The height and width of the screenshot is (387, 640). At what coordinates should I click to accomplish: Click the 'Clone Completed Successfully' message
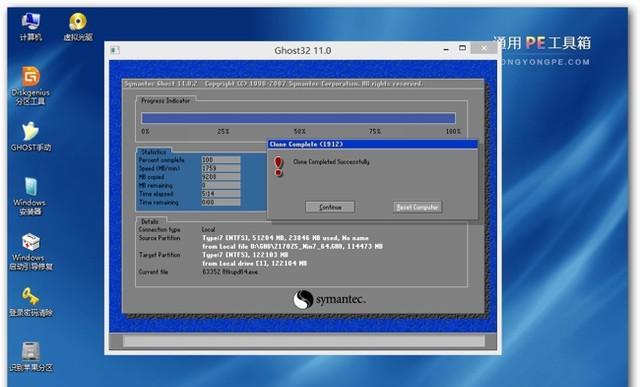331,162
